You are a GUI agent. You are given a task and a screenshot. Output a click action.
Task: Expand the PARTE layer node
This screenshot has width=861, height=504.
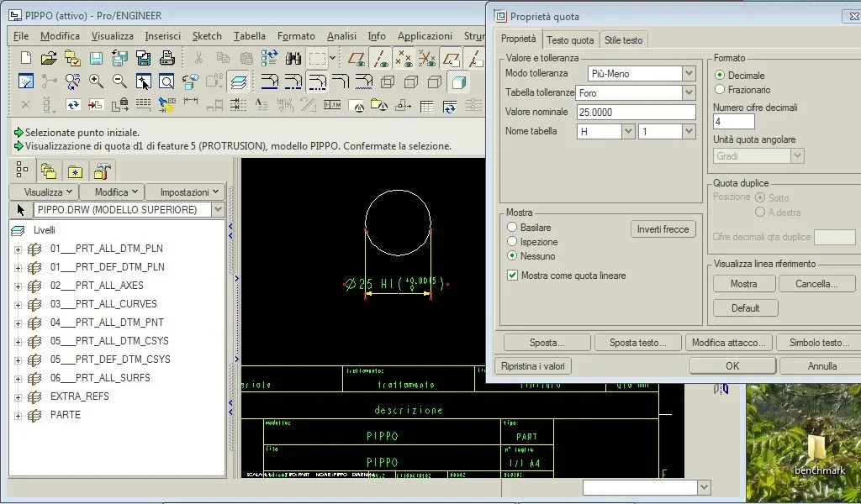pyautogui.click(x=18, y=416)
